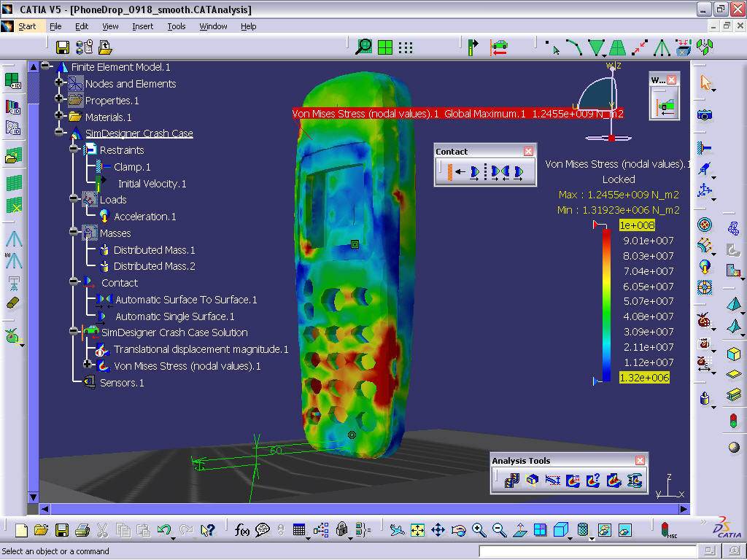Select Clamp.1 in the tree
This screenshot has width=747, height=560.
click(132, 167)
